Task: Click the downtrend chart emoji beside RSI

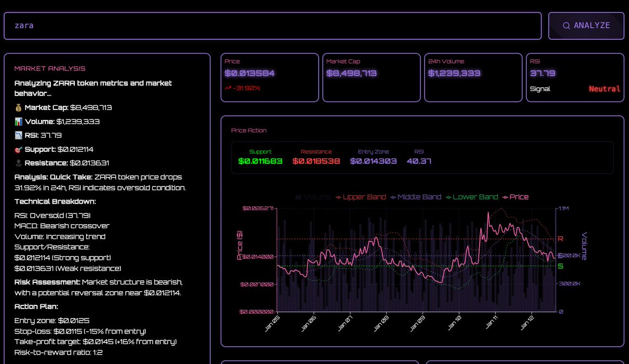Action: pos(18,135)
